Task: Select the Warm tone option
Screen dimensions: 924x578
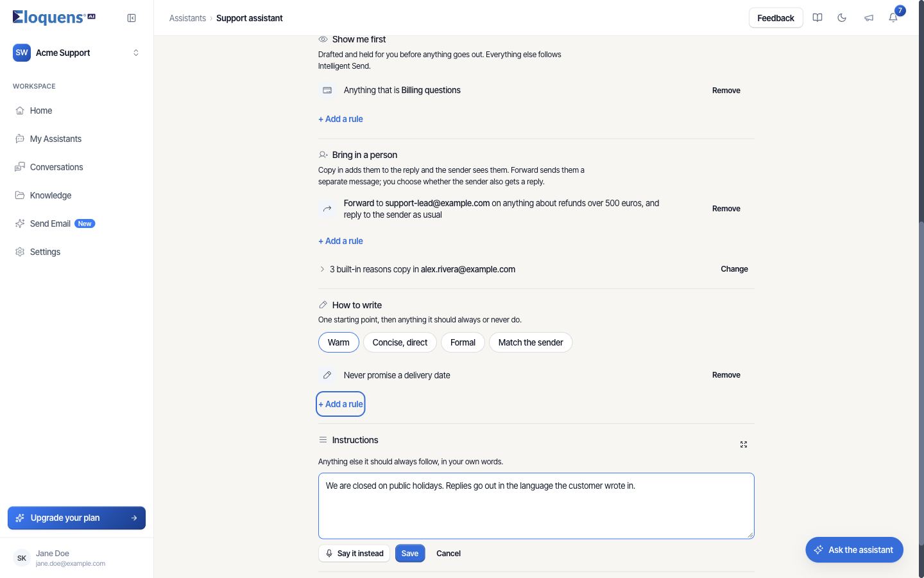Action: [339, 342]
